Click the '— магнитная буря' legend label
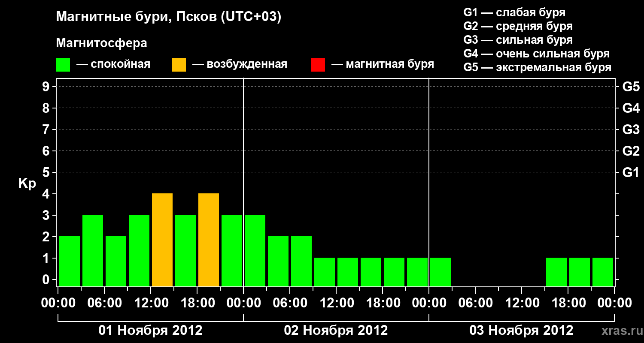 click(383, 64)
